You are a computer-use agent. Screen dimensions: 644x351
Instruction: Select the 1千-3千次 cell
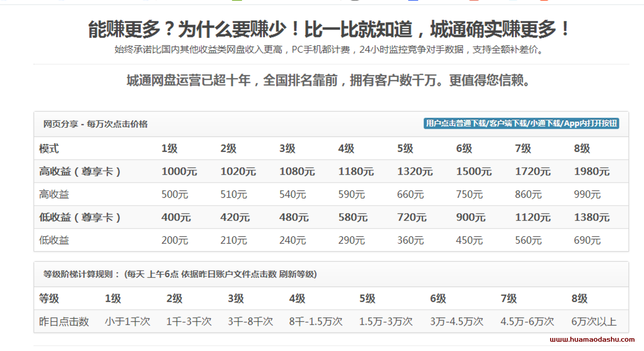click(x=189, y=322)
